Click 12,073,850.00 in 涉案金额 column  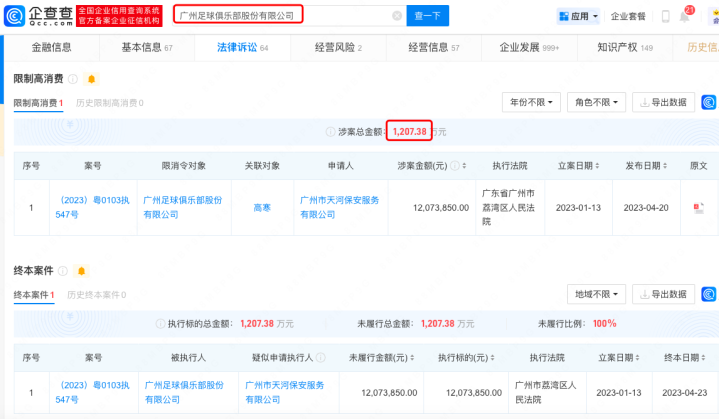coord(441,208)
